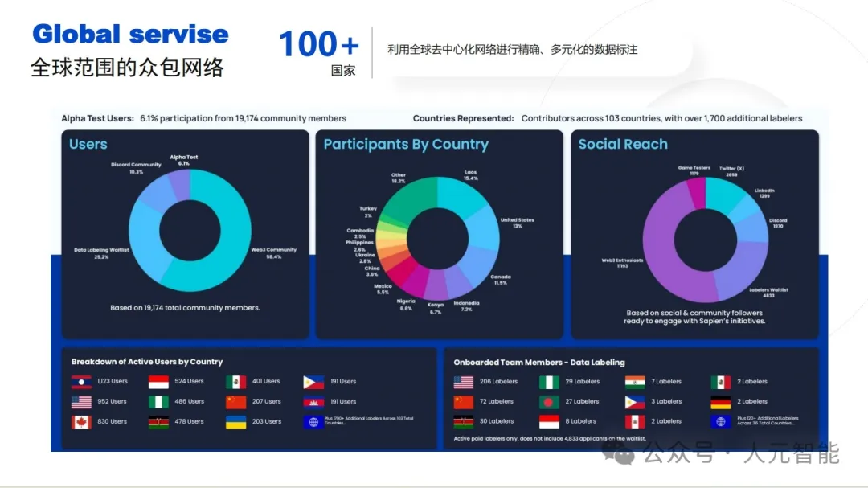Click the Canada 11.5% chart label
This screenshot has height=488, width=868.
501,279
